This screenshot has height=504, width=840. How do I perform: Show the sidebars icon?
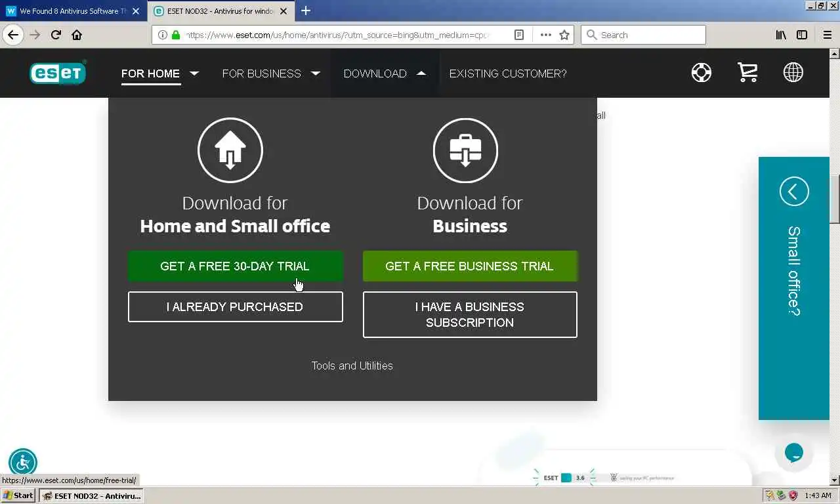[802, 35]
